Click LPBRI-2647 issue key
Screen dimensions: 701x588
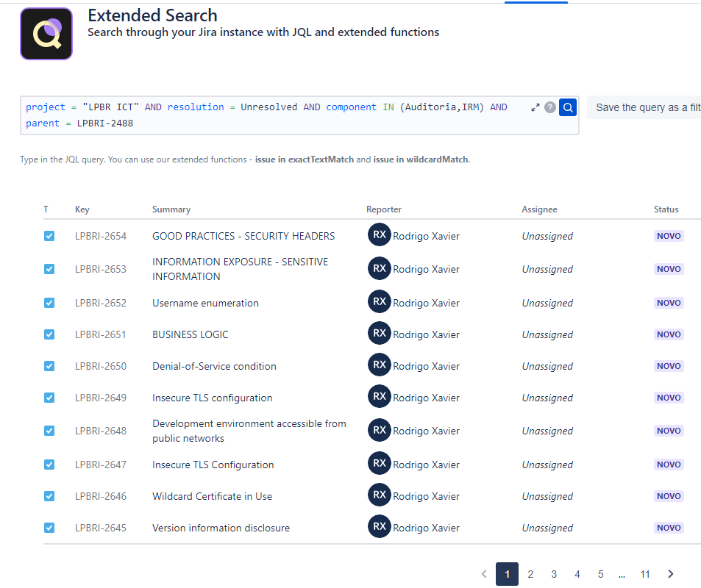click(x=101, y=465)
